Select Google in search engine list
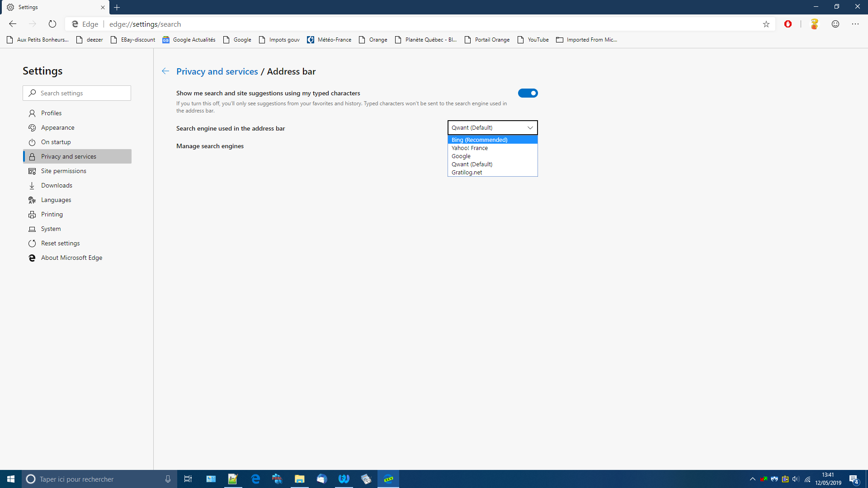Screen dimensions: 868x488 click(x=493, y=156)
